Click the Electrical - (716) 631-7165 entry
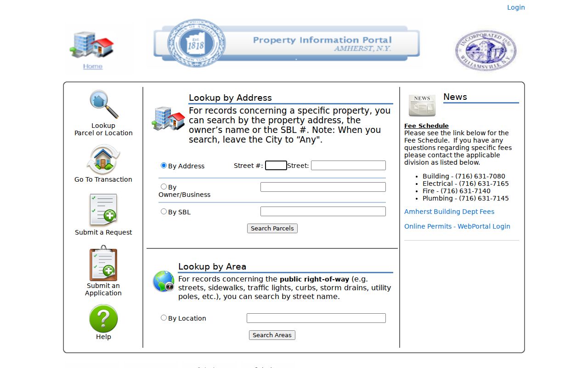Viewport: 588px width, 368px height. 466,184
